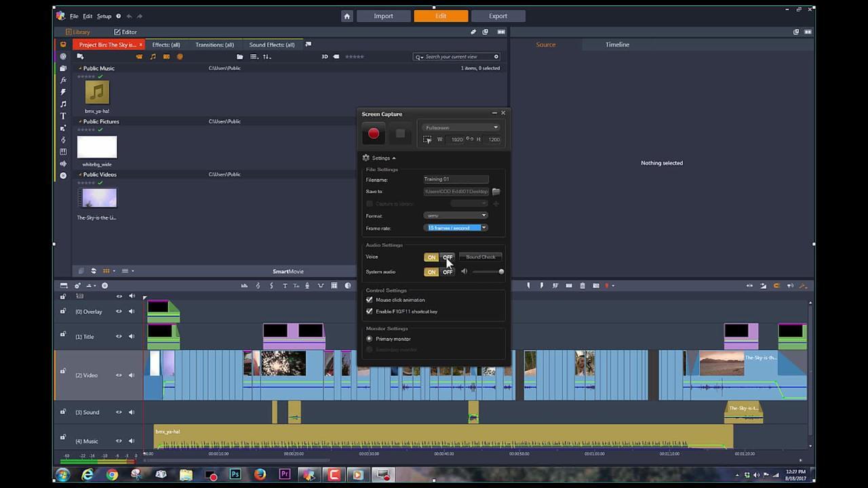
Task: Click the SmartMovie button
Action: [288, 271]
